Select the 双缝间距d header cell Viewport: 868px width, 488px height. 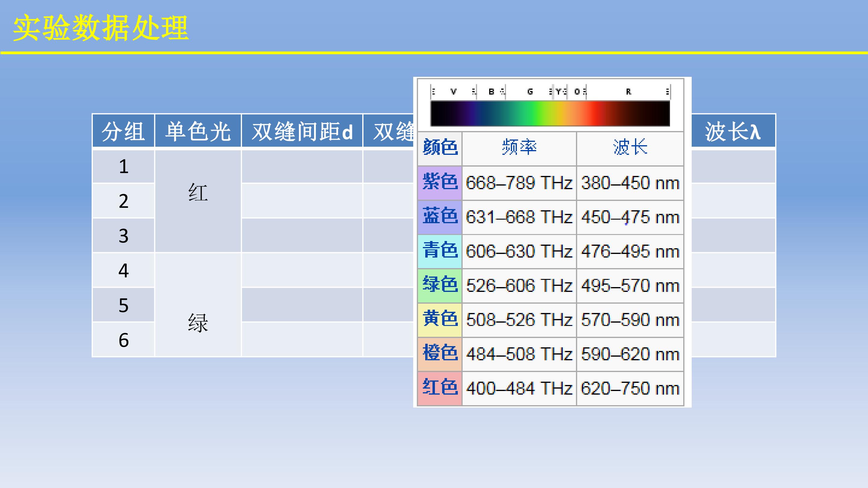click(302, 131)
